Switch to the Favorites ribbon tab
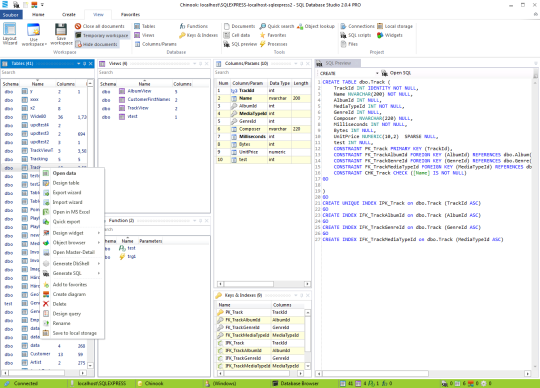The width and height of the screenshot is (540, 388). coord(131,15)
